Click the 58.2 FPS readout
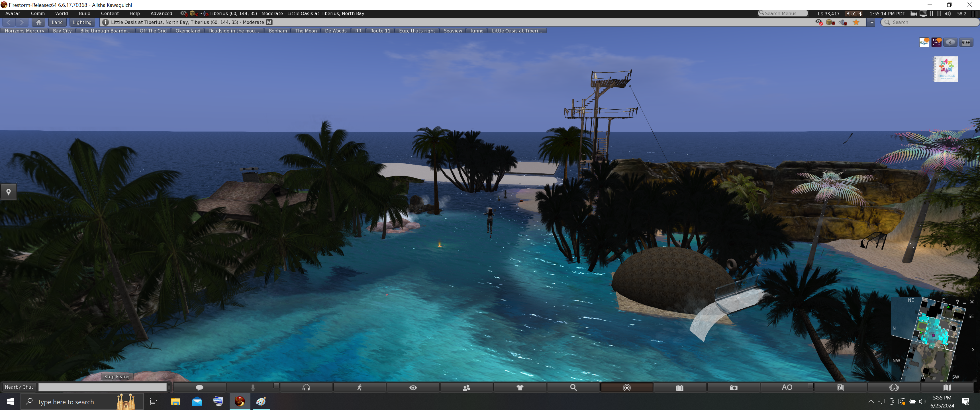 point(961,13)
